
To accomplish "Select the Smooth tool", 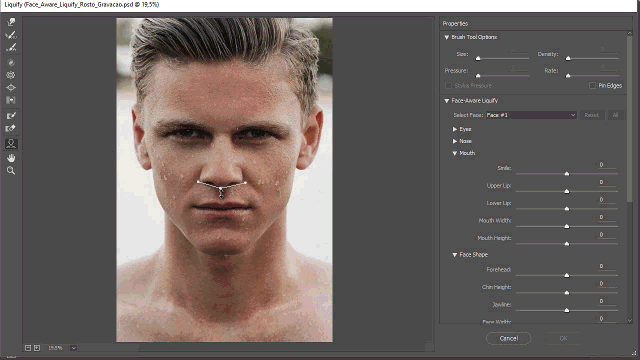I will tap(11, 48).
